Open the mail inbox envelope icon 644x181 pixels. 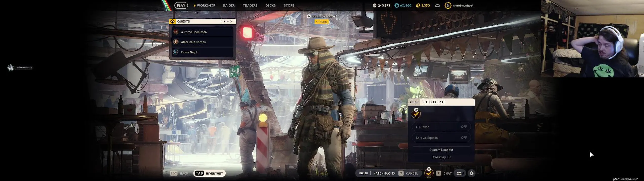click(x=437, y=5)
